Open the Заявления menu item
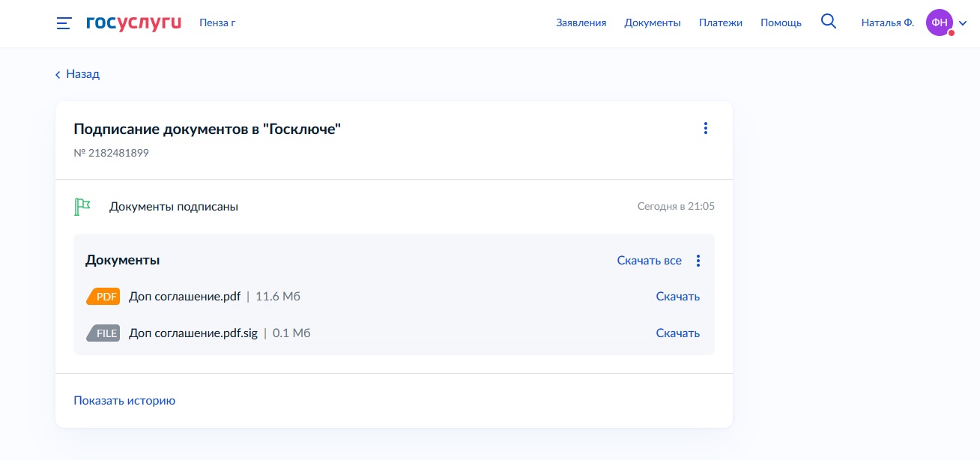Viewport: 980px width, 460px height. [x=581, y=23]
